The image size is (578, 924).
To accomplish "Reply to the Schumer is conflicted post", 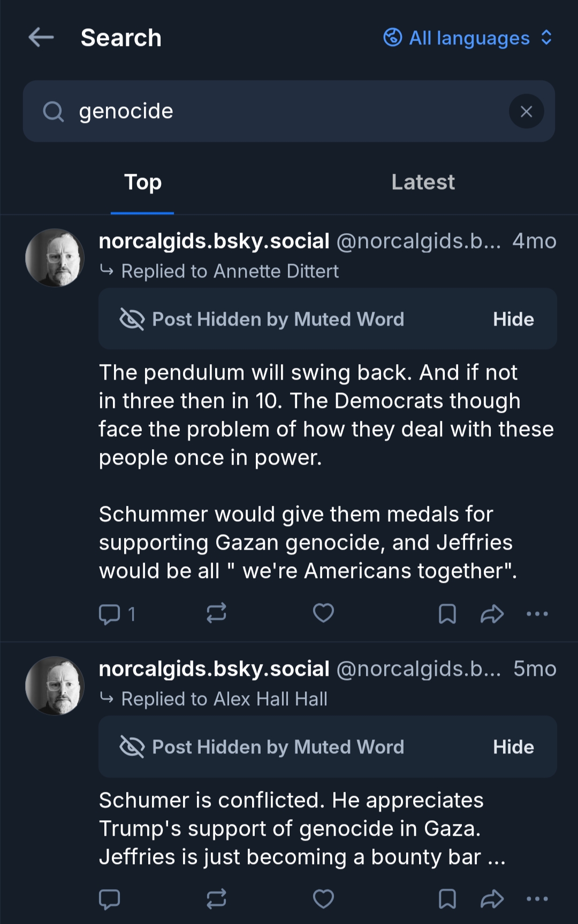I will pyautogui.click(x=110, y=899).
